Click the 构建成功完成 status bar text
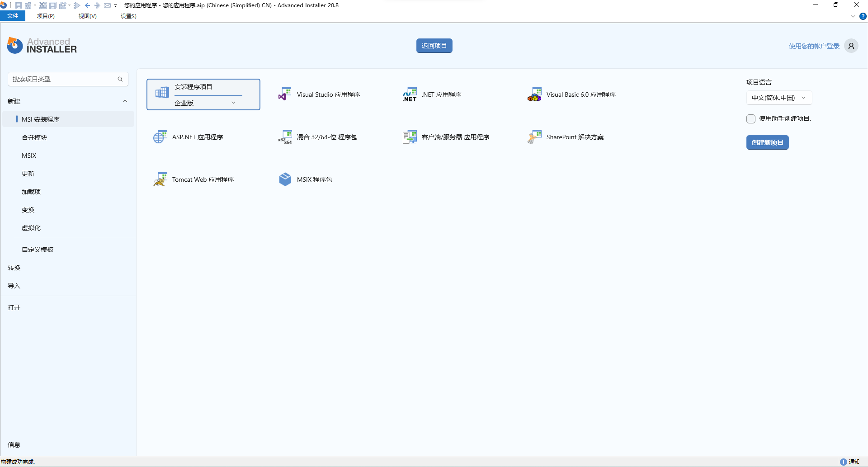Image resolution: width=868 pixels, height=467 pixels. (x=18, y=462)
